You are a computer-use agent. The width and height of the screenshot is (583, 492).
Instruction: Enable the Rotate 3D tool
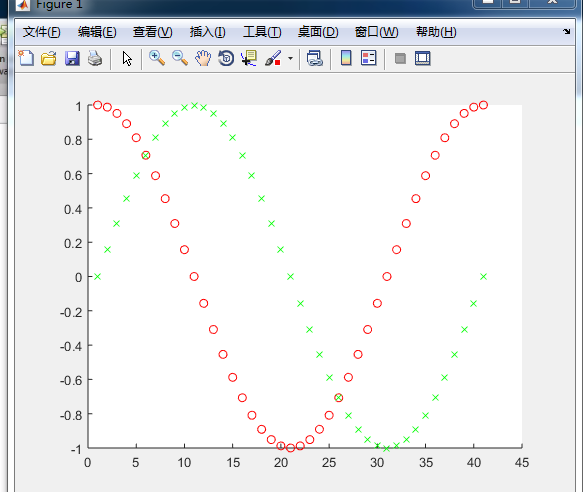pyautogui.click(x=226, y=58)
